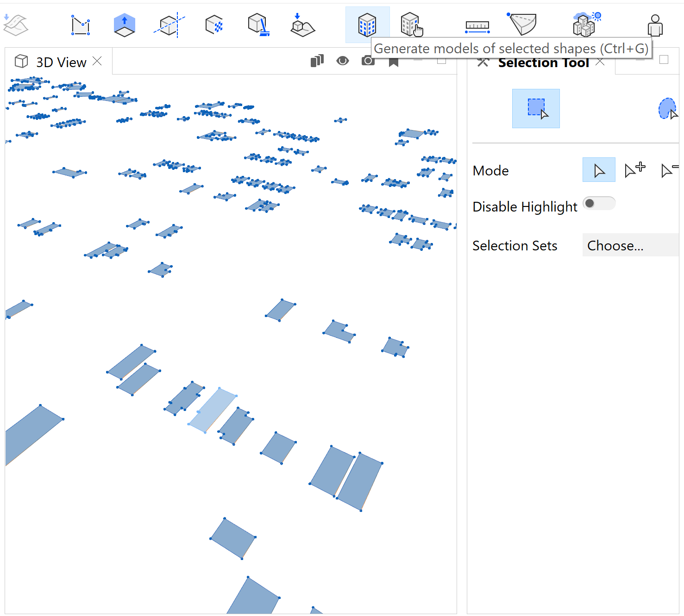Toggle the Disable Highlight switch
This screenshot has height=616, width=684.
(x=599, y=203)
